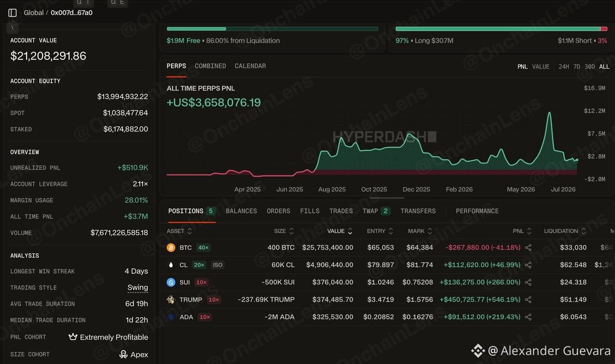Click the ADA 10× leverage badge
This screenshot has height=364, width=615.
204,317
